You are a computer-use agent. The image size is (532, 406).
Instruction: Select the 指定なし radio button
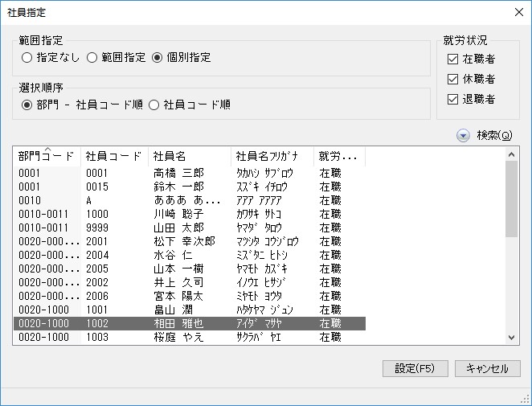27,58
